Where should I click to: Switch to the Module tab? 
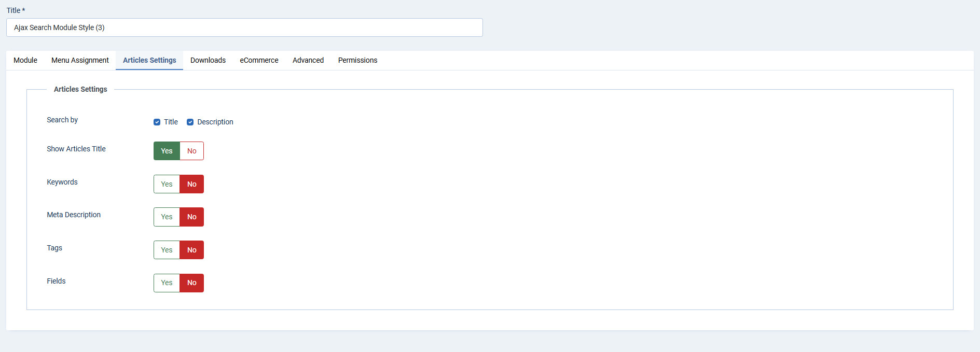[x=25, y=60]
